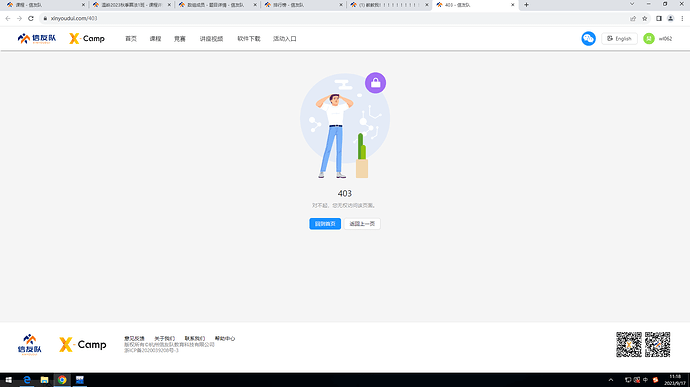Reload the page with the refresh icon
The image size is (690, 387).
tap(31, 18)
